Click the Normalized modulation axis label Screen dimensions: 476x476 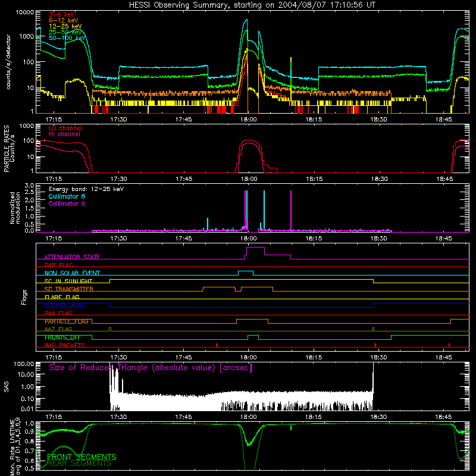click(x=15, y=208)
